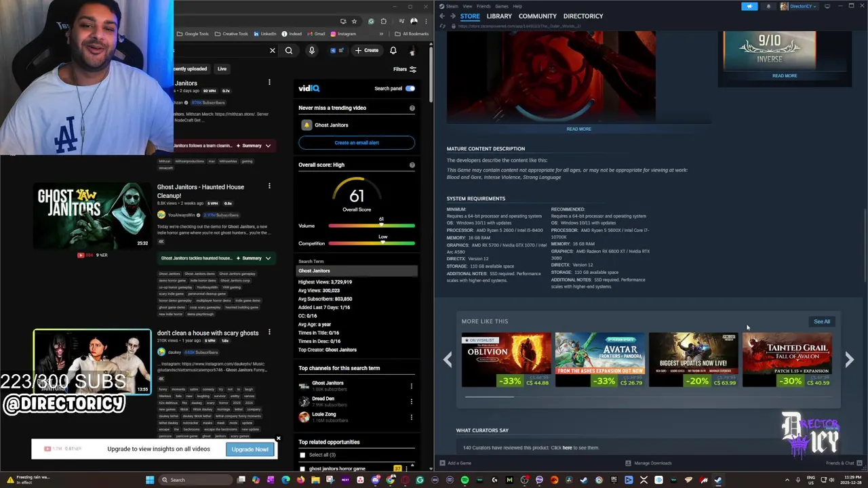Open options for Ghost Janitors top channel
868x488 pixels.
(x=411, y=386)
